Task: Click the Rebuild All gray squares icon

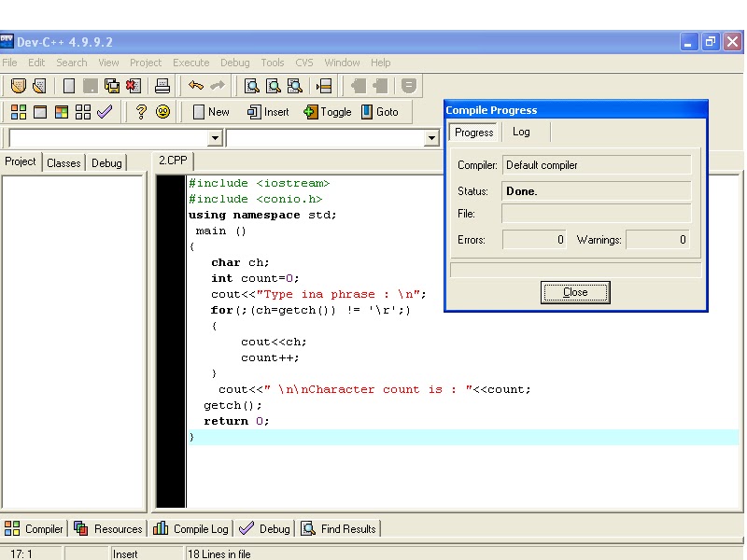Action: [83, 112]
